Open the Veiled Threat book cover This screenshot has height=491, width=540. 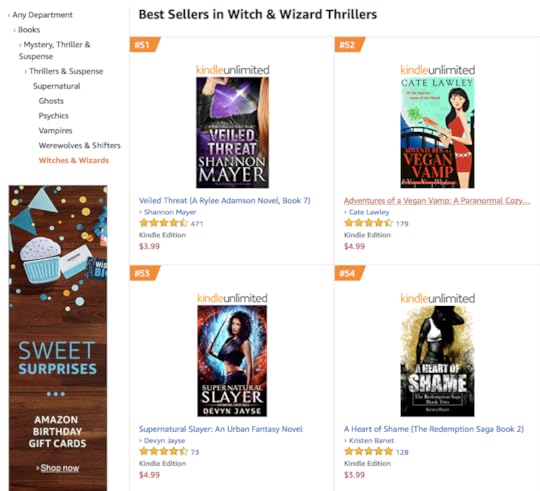pos(232,133)
